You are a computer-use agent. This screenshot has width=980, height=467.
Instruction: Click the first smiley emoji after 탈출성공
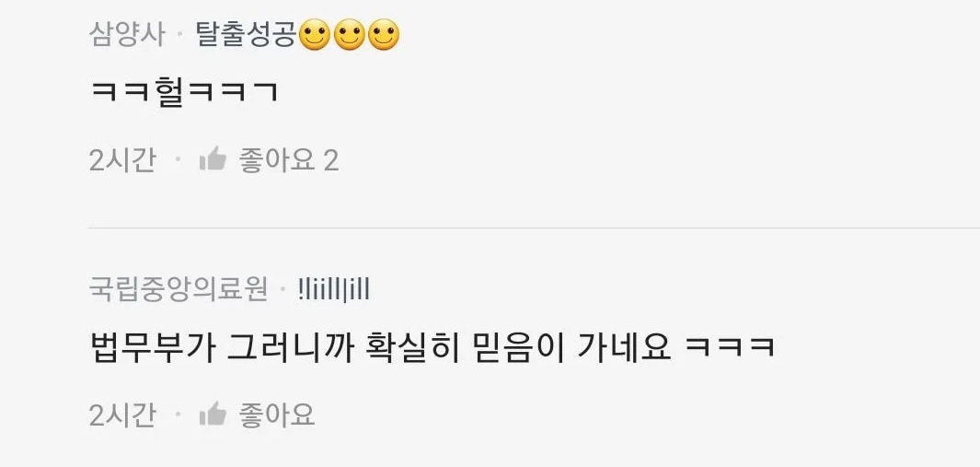click(314, 36)
